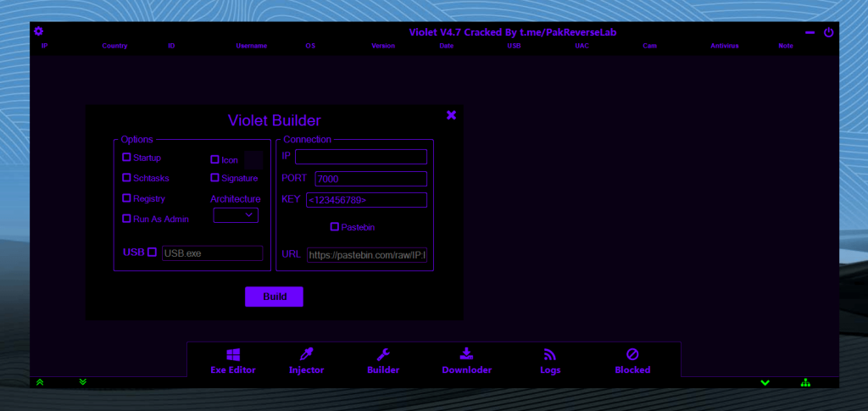Open the Downloder tool

[x=467, y=361]
